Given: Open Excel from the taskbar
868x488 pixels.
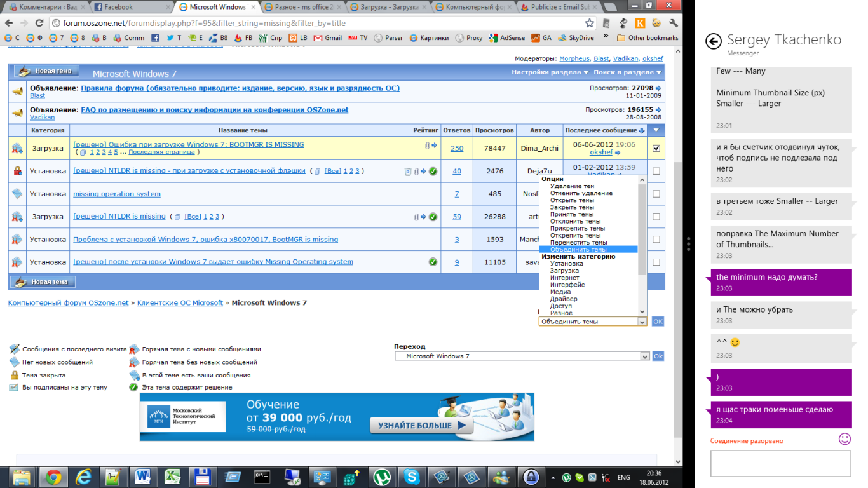Looking at the screenshot, I should [172, 477].
